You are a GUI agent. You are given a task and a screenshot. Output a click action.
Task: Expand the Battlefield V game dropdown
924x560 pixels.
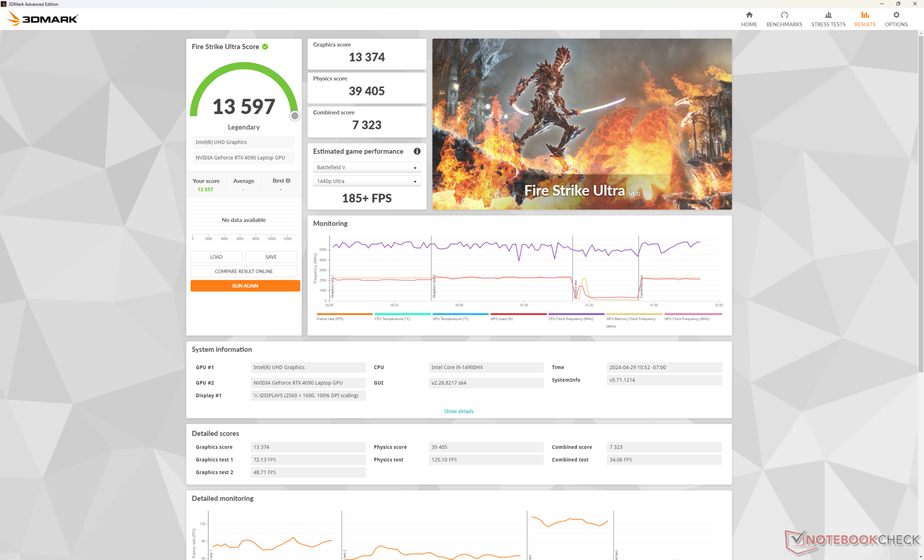(x=366, y=167)
